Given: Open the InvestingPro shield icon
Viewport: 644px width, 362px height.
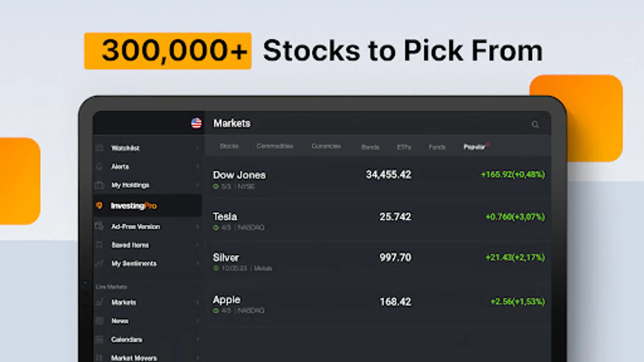Looking at the screenshot, I should pos(99,206).
